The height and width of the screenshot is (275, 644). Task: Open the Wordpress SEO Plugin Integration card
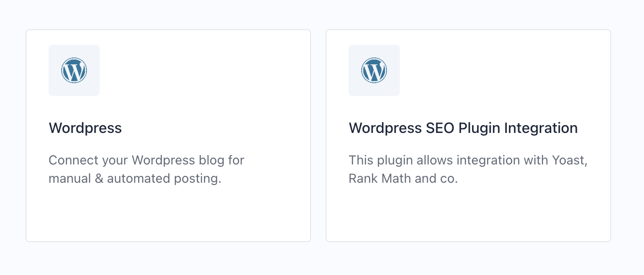tap(468, 136)
